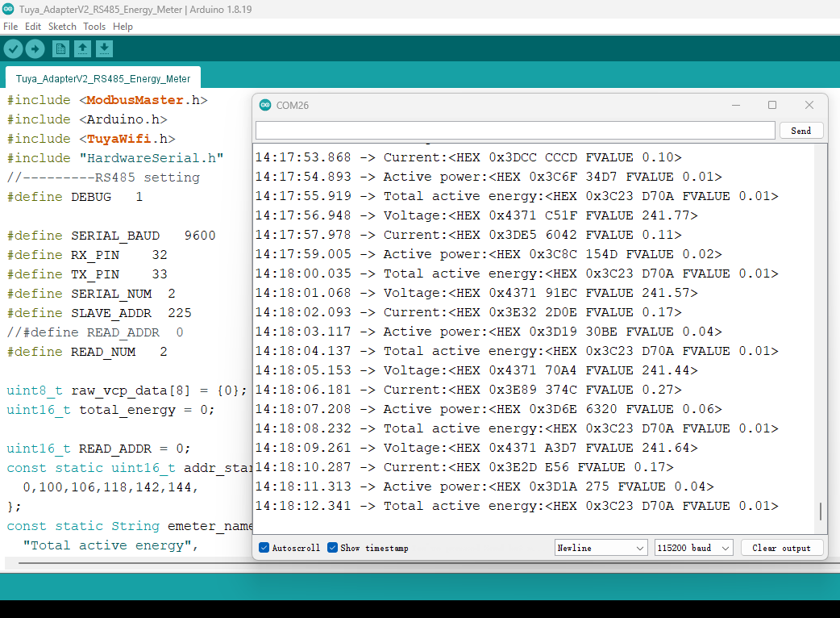The image size is (840, 618).
Task: Disable the Autoscroll checkbox
Action: [x=264, y=548]
